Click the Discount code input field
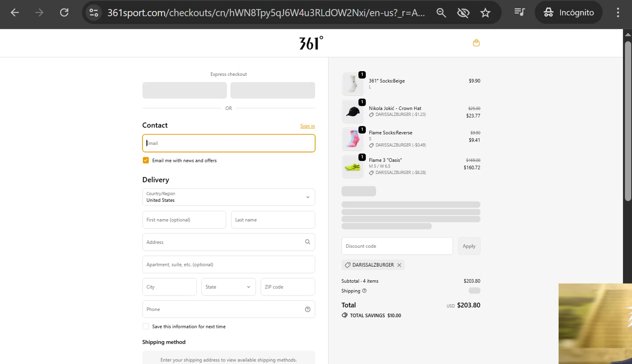Image resolution: width=632 pixels, height=364 pixels. pyautogui.click(x=397, y=246)
